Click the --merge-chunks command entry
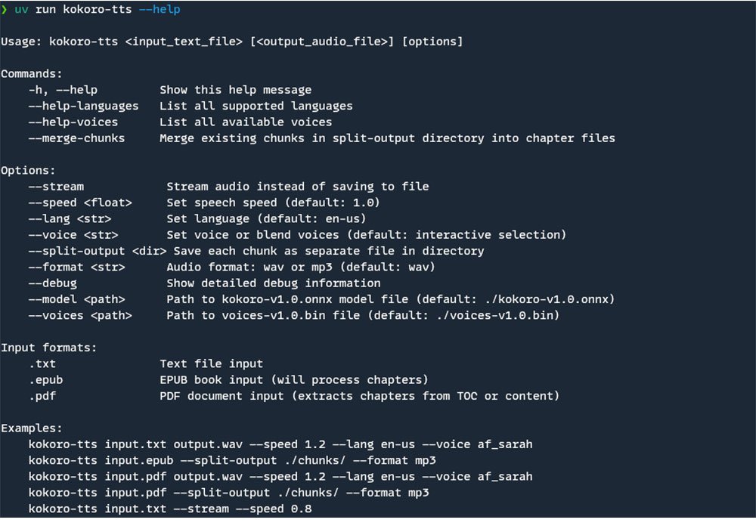 click(x=76, y=138)
